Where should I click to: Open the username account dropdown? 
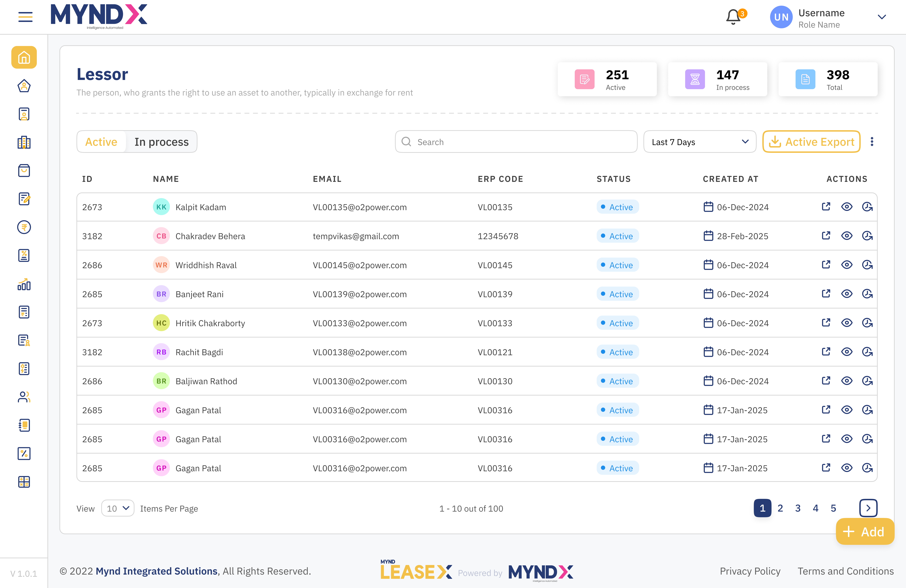[x=882, y=17]
